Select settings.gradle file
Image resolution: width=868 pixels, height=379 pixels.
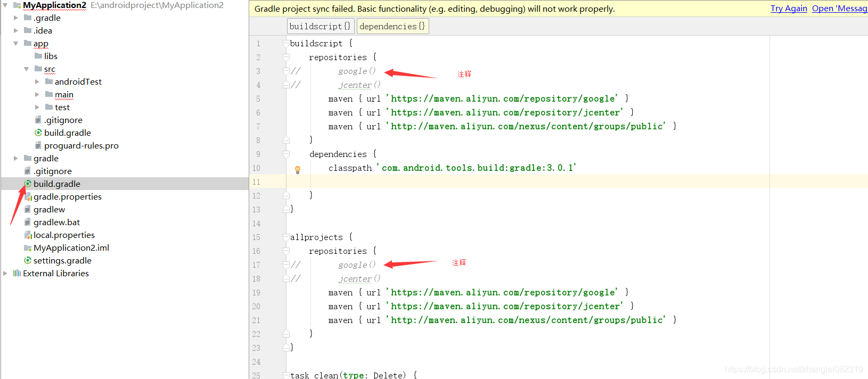[x=62, y=260]
